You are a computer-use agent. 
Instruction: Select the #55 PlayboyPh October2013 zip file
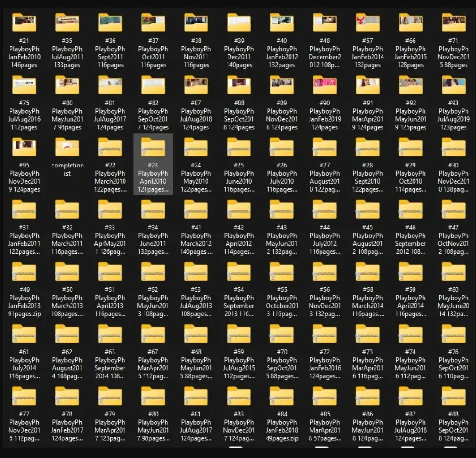tap(282, 272)
